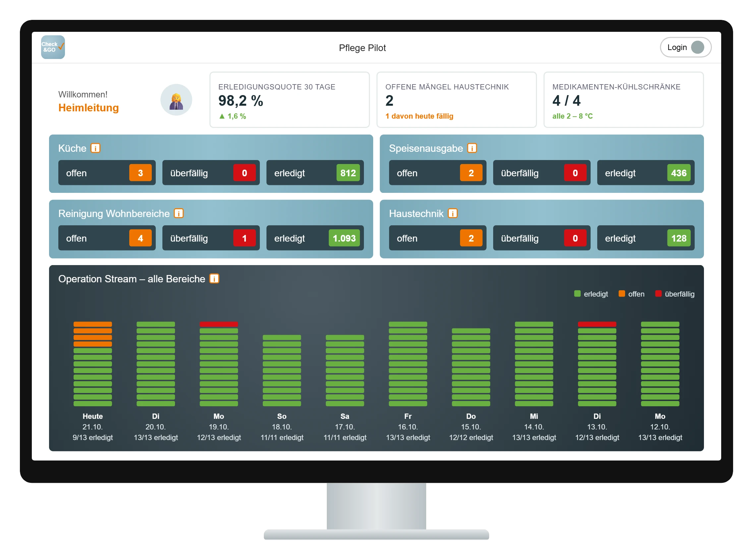Viewport: 753px width, 560px height.
Task: Click Speisenausgabe erledigt tile showing 436
Action: tap(646, 173)
